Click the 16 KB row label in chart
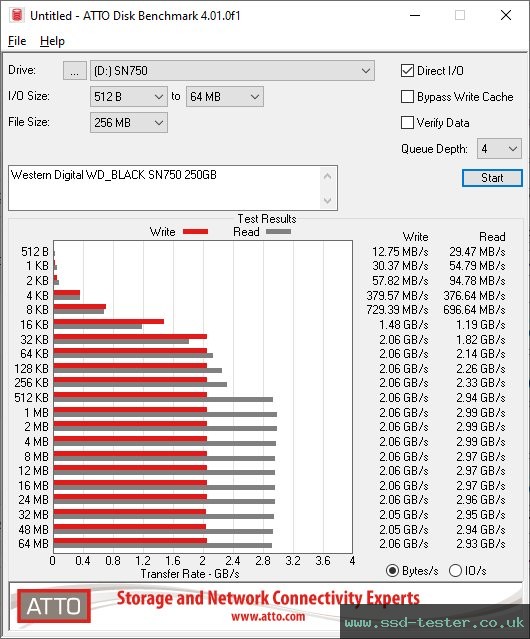530x639 pixels. point(34,325)
